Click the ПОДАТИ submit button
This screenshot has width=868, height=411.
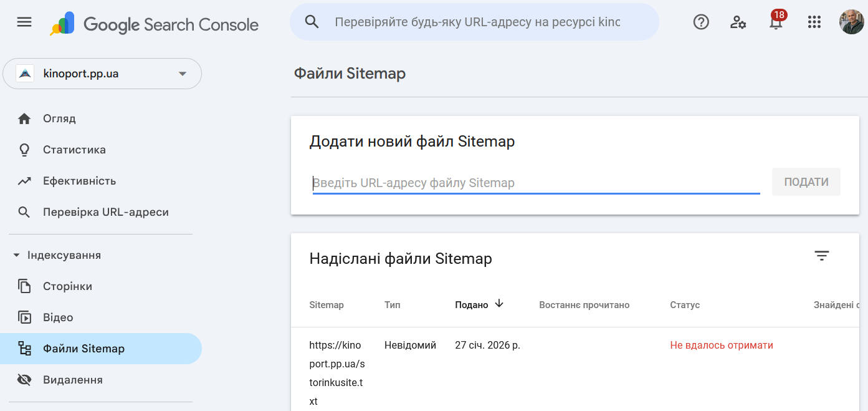806,181
